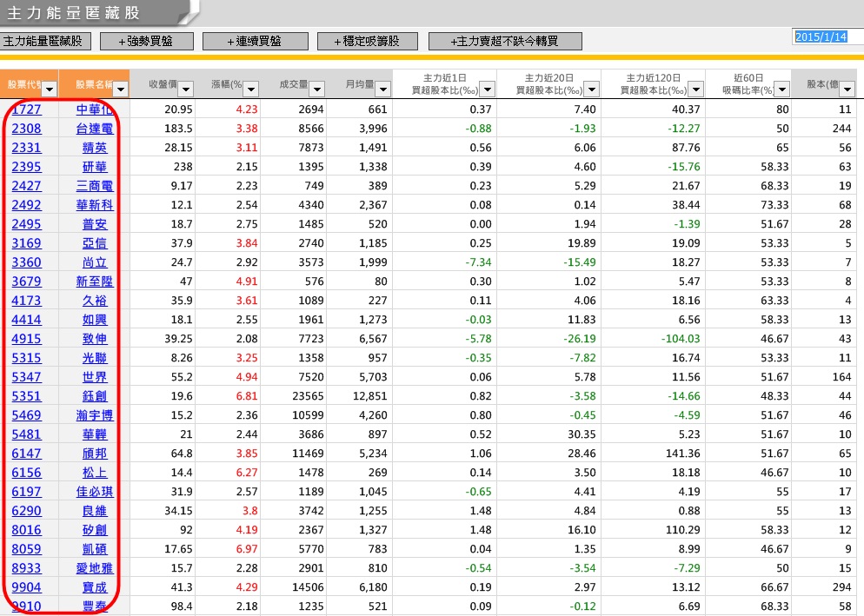Click the +穩定吸籌股 button

coord(368,42)
